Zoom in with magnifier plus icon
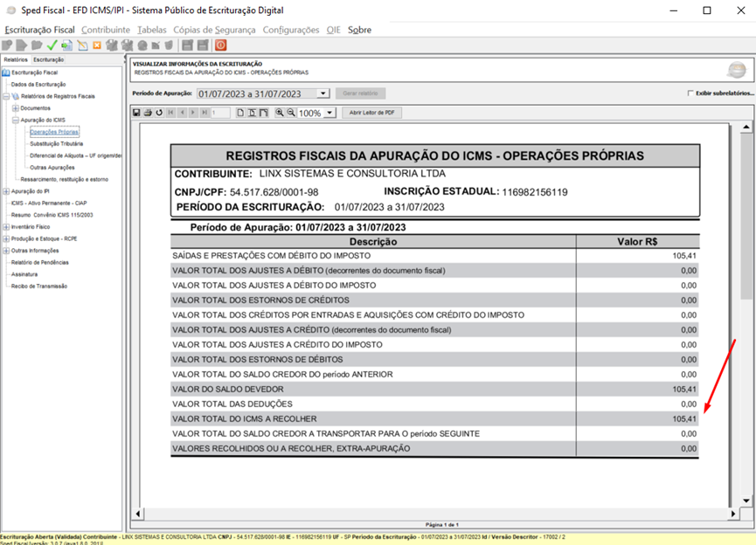Image resolution: width=756 pixels, height=545 pixels. (279, 113)
